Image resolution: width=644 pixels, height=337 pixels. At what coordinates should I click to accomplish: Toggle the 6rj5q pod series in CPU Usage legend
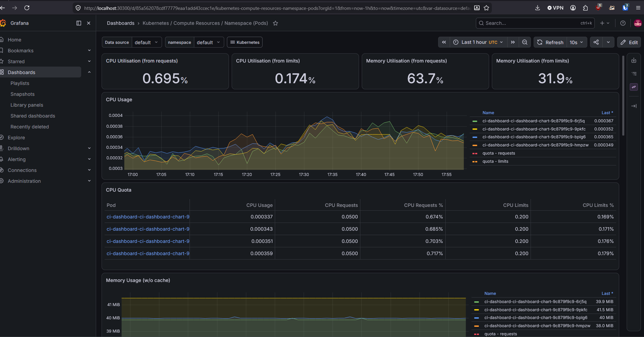click(x=533, y=121)
